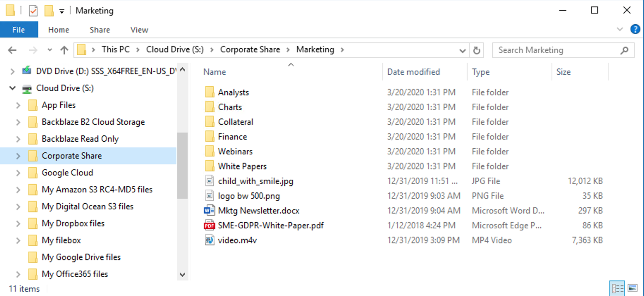
Task: Click the Back navigation arrow
Action: 12,50
